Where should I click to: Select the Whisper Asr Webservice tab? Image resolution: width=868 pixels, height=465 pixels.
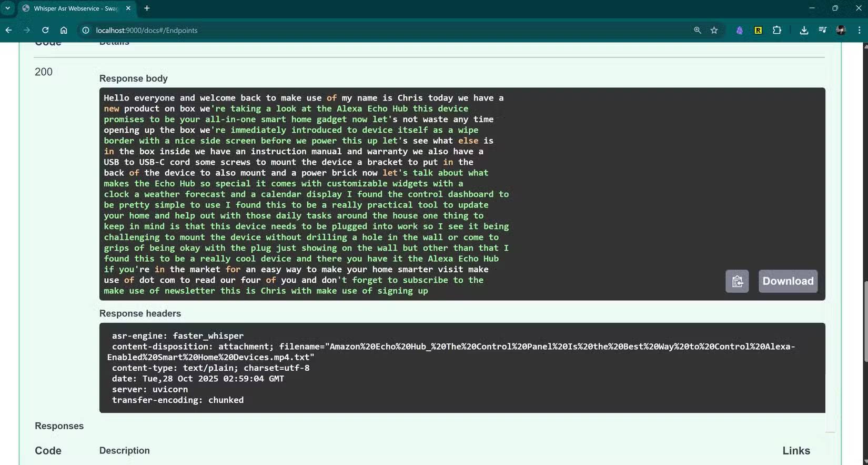point(77,8)
